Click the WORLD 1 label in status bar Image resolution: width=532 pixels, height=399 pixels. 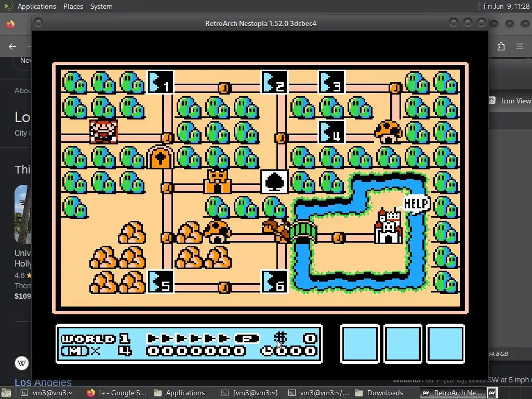96,338
